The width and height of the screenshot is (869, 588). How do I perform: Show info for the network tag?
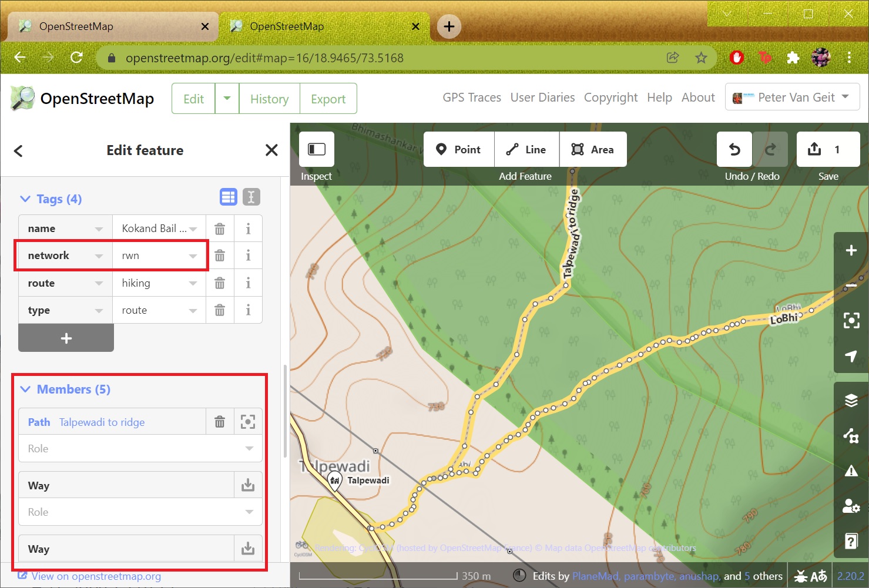pyautogui.click(x=248, y=256)
